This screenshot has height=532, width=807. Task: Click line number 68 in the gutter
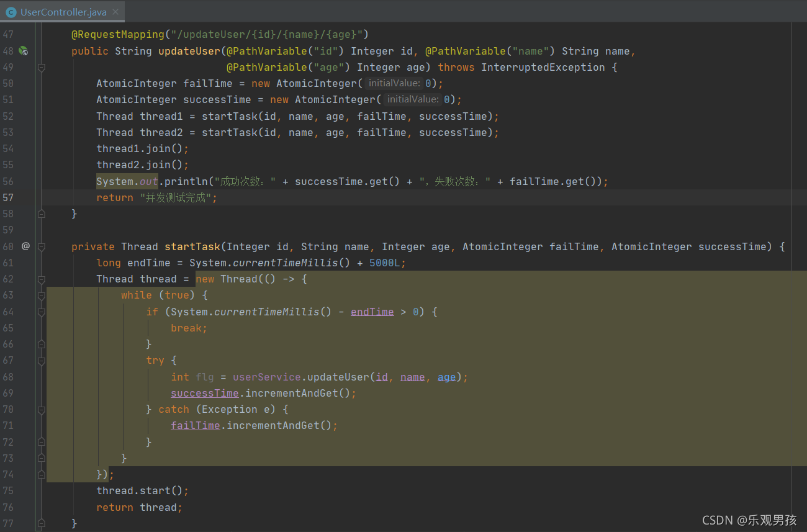tap(8, 377)
